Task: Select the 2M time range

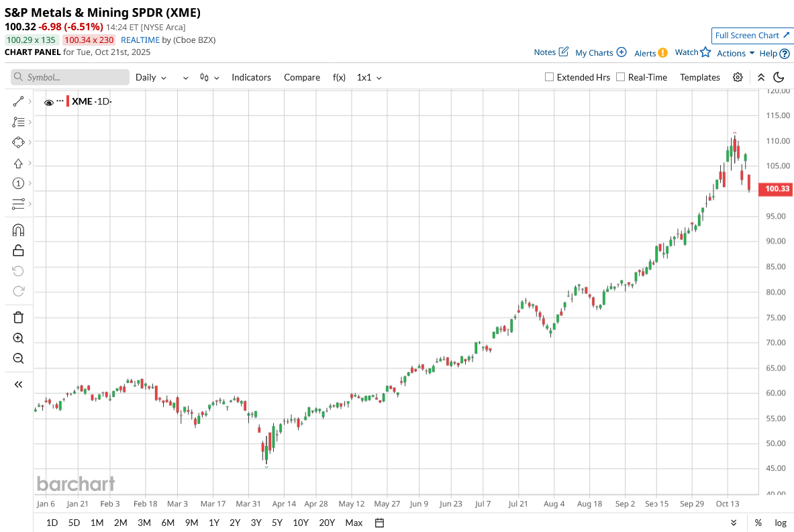Action: pos(121,523)
